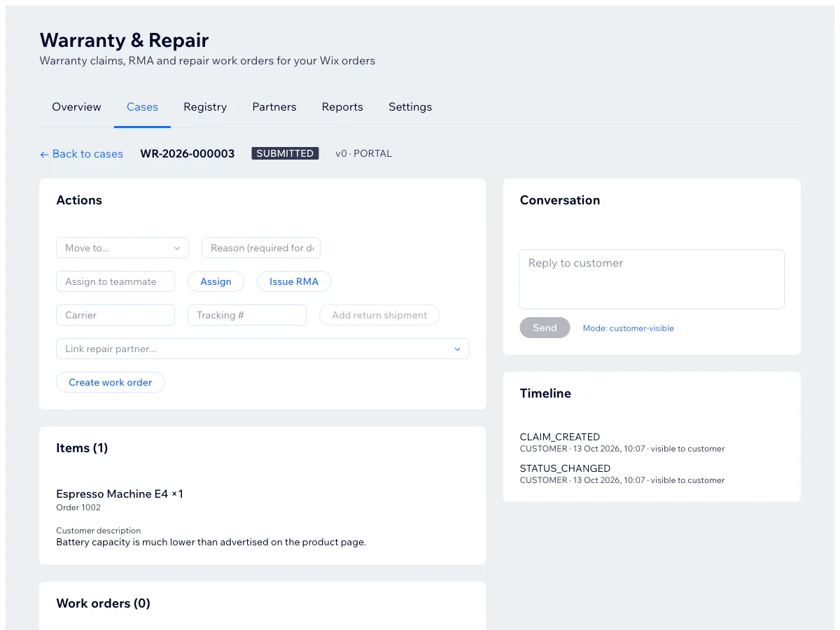Click the chevron in Link repair partner dropdown
The height and width of the screenshot is (630, 840).
point(458,349)
